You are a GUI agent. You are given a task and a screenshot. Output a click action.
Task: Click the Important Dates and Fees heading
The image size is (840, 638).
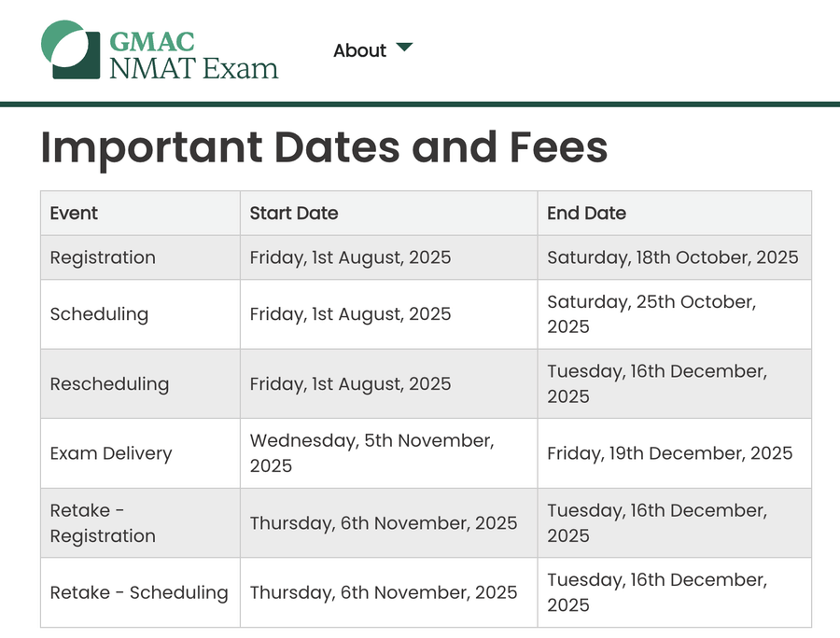point(324,147)
